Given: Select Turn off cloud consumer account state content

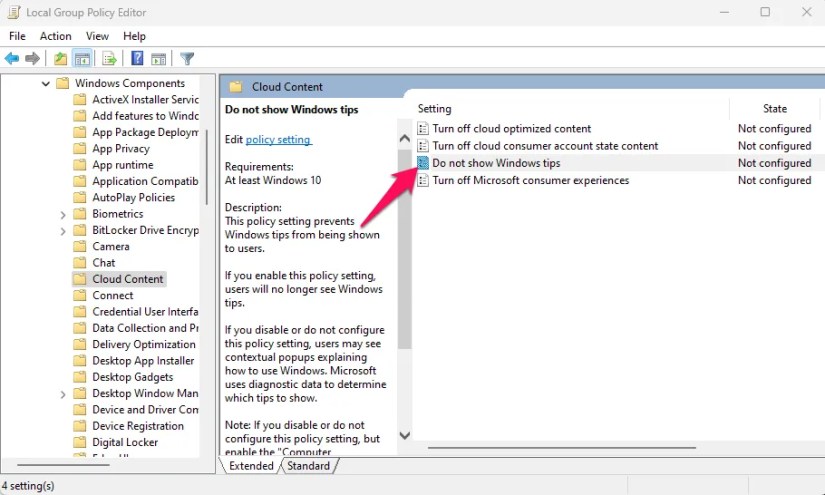Looking at the screenshot, I should tap(545, 146).
